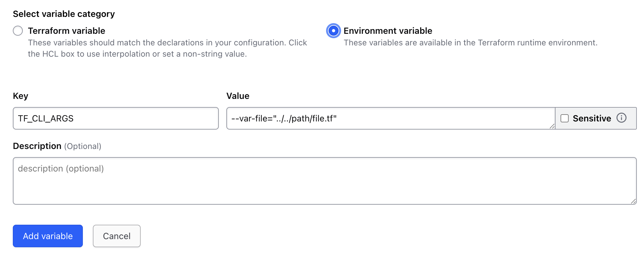Click the "Environment variable" label text
644x256 pixels.
click(x=388, y=31)
